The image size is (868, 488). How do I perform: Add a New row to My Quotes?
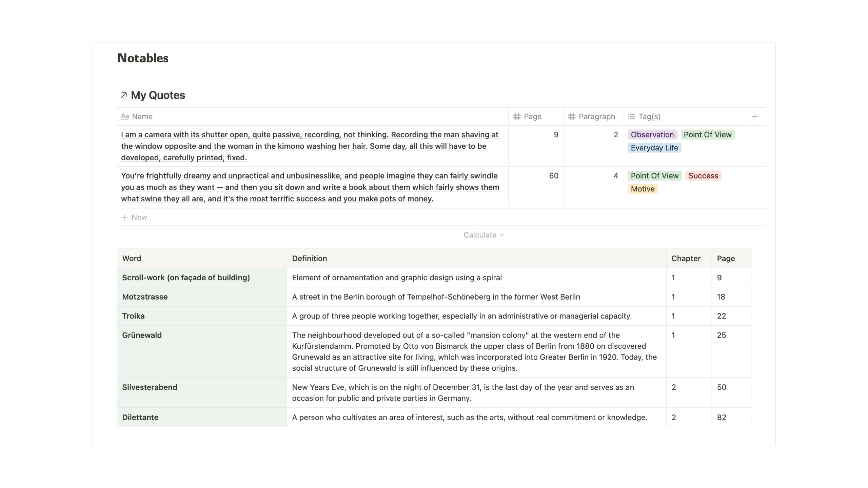[441, 217]
